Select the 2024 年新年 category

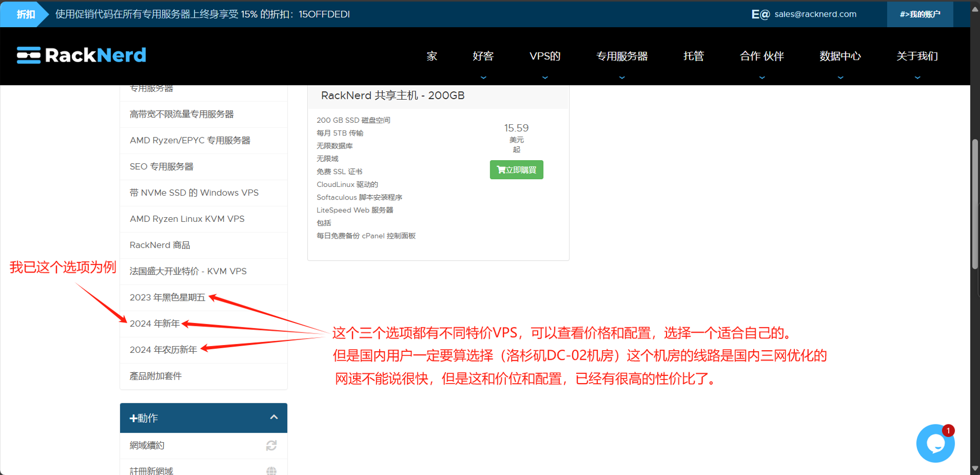pyautogui.click(x=155, y=324)
